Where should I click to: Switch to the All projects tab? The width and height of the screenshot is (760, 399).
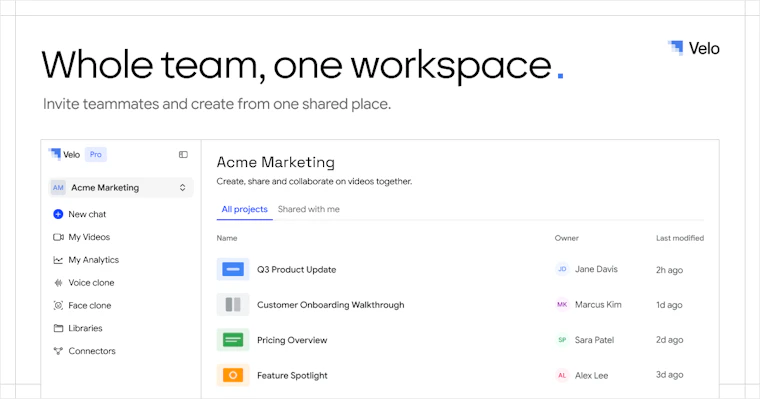tap(244, 209)
